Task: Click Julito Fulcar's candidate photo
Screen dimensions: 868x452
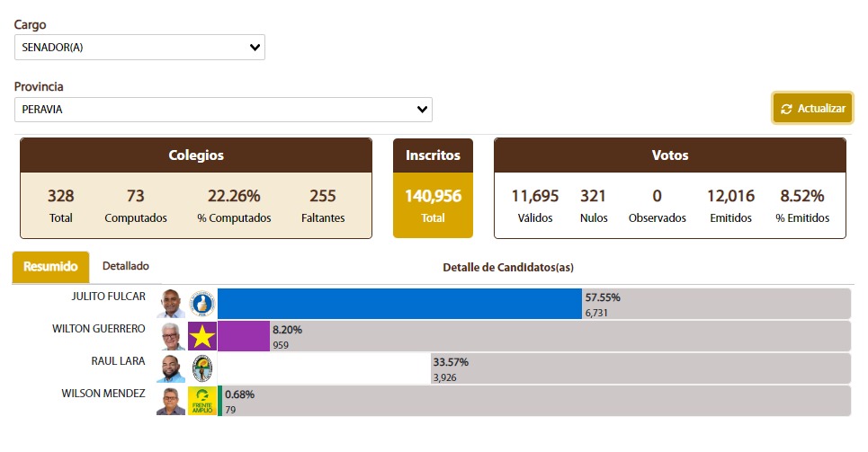Action: tap(171, 304)
